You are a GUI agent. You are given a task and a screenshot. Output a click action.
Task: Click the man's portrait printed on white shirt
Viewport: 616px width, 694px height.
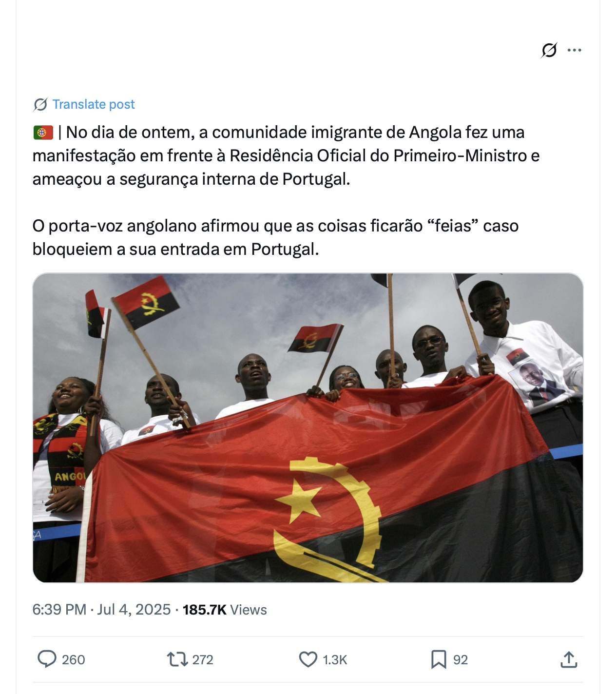[x=535, y=384]
